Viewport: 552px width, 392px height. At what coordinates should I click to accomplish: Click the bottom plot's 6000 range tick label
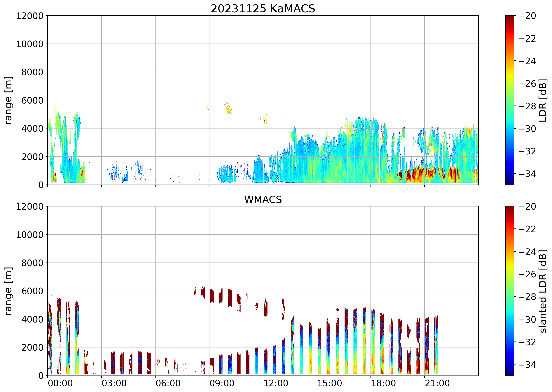32,291
